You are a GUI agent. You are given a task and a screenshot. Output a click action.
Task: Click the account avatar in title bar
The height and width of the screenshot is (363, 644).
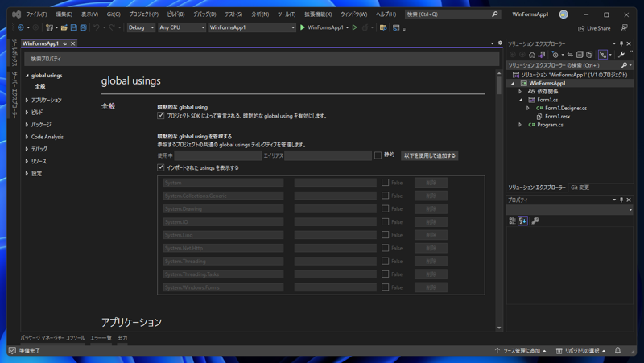(x=563, y=14)
